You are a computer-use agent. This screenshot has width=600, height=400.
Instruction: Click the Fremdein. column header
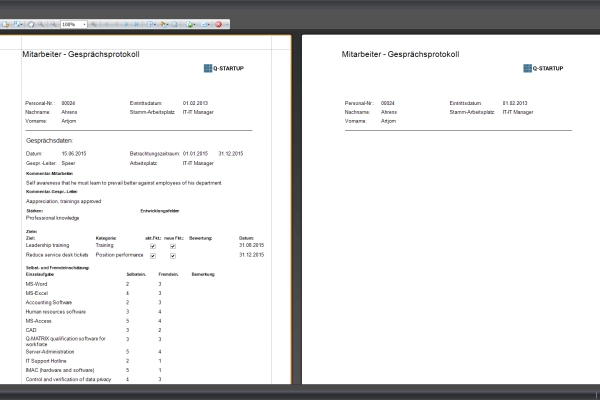coord(168,274)
